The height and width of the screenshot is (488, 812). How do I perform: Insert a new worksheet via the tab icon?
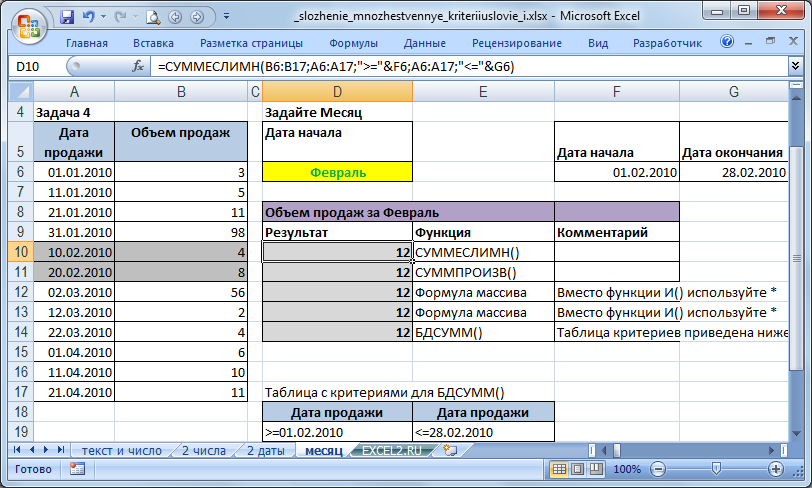click(x=449, y=450)
